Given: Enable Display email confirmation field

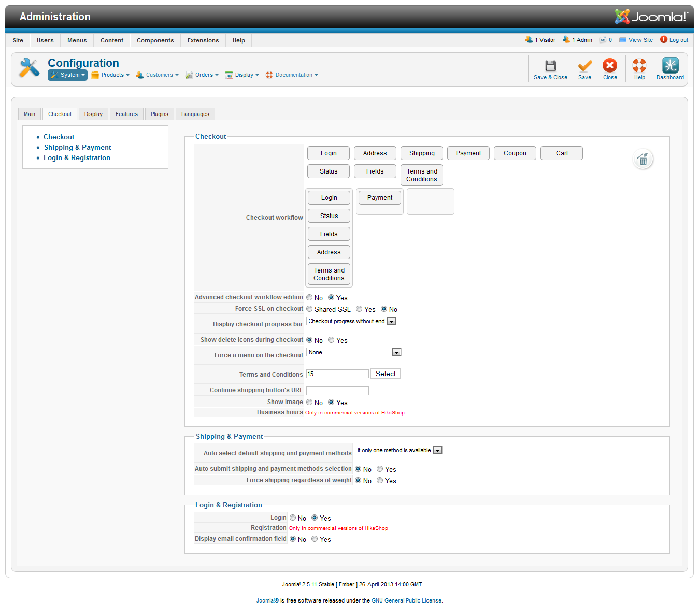Looking at the screenshot, I should 315,539.
